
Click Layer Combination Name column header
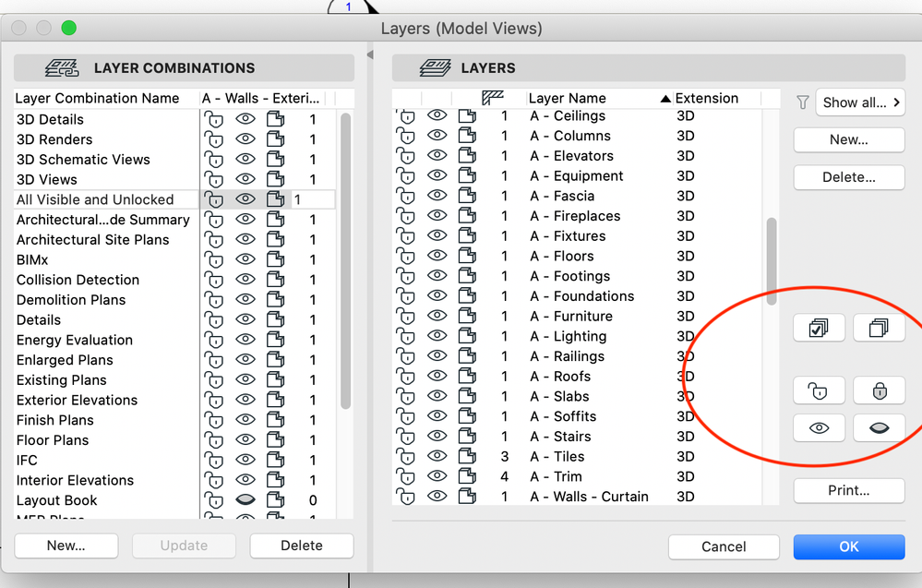[x=106, y=98]
